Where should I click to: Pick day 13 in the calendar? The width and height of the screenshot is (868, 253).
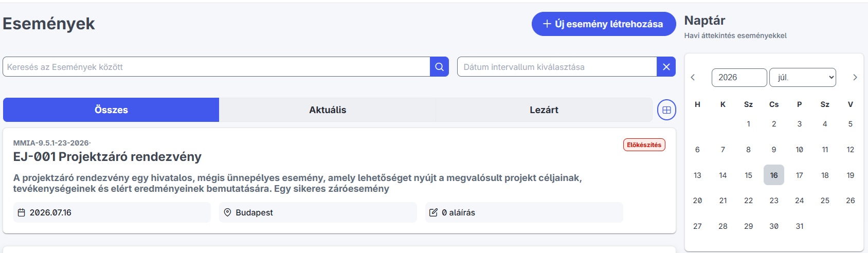(x=697, y=175)
